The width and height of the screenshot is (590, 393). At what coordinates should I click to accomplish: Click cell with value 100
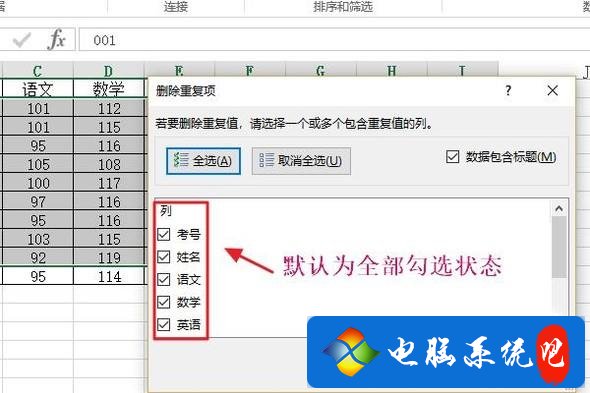38,183
